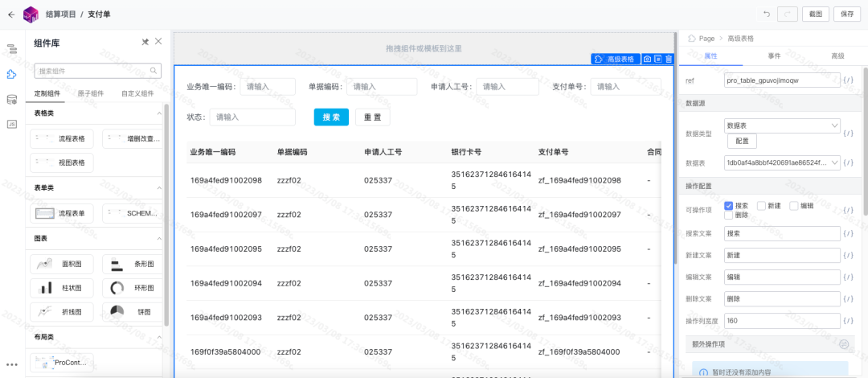Click the 操作列宽度 field showing 160
Viewport: 868px width, 378px height.
(782, 321)
